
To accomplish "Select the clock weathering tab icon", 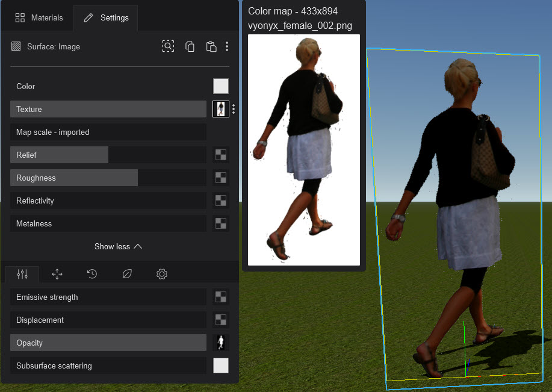I will [x=92, y=274].
